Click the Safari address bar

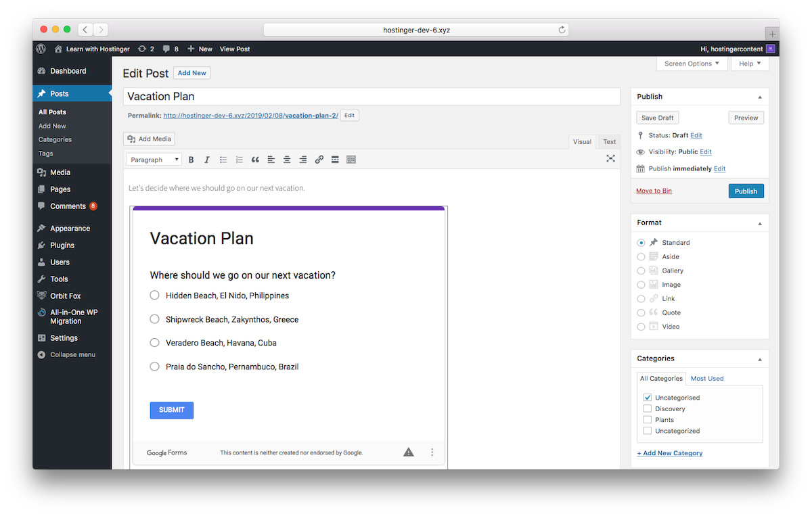coord(416,30)
